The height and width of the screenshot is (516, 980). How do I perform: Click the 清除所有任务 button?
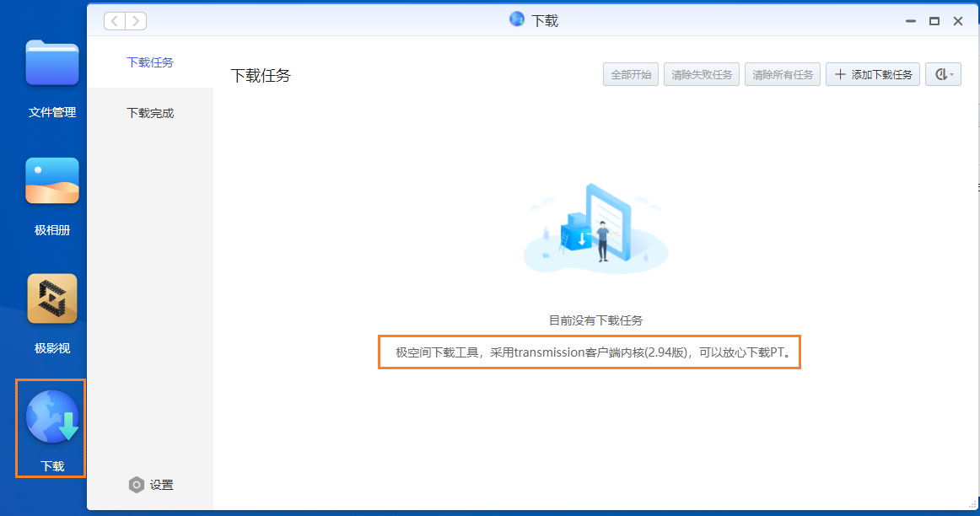tap(783, 74)
